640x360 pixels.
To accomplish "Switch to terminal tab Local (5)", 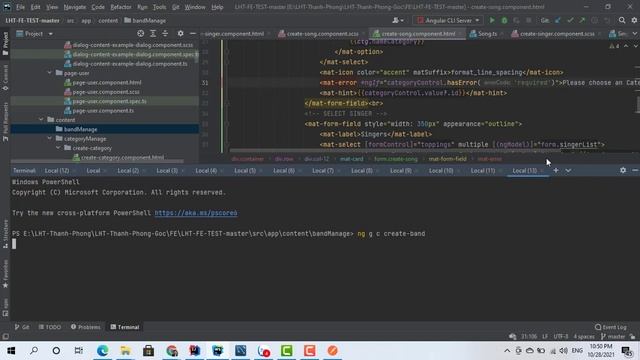I will [x=245, y=170].
